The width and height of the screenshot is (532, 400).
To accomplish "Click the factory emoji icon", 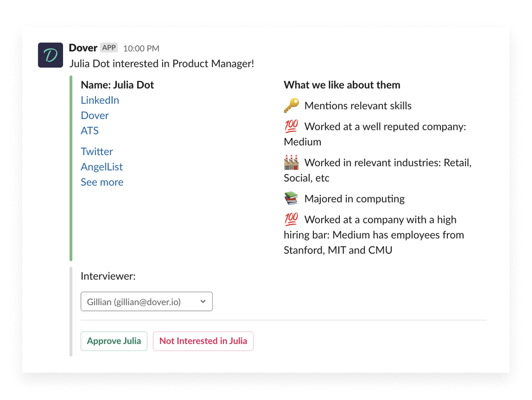I will pos(291,162).
